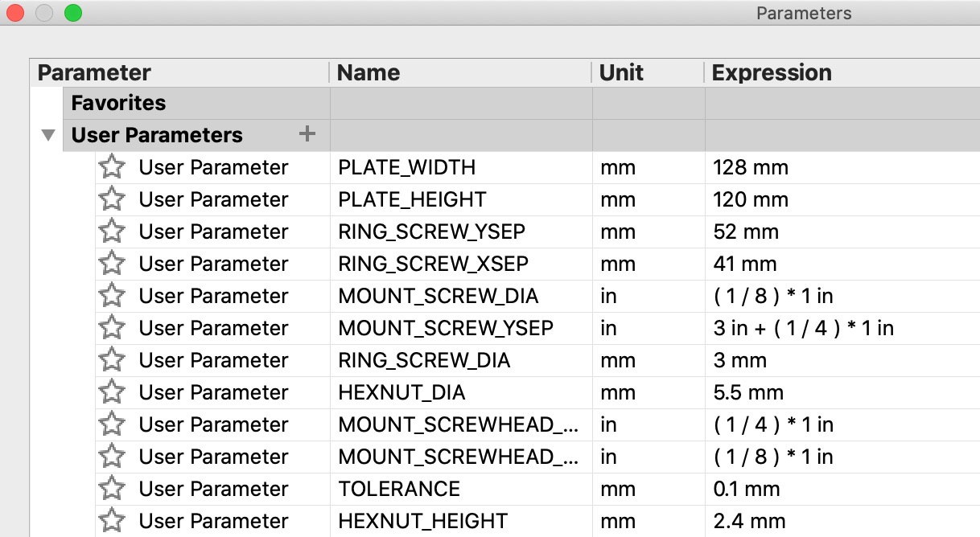Edit the PLATE_WIDTH expression 128 mm

[751, 167]
